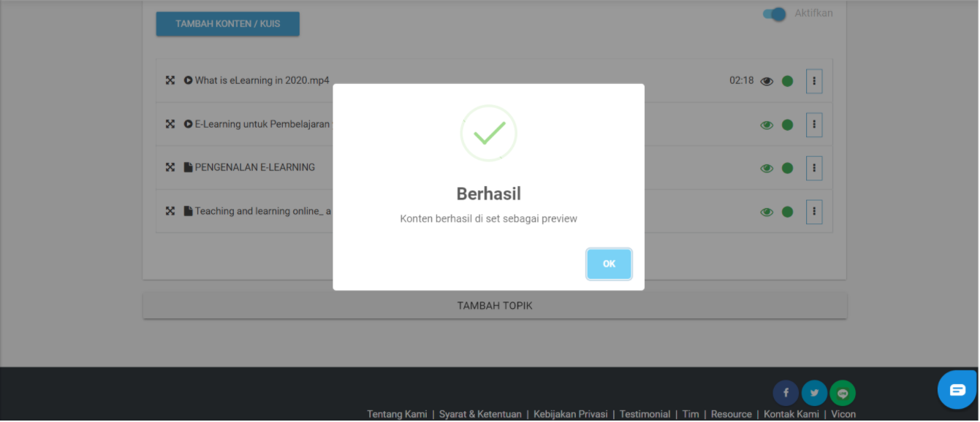
Task: Click TAMBAH KONTEN / KUIS button
Action: click(227, 24)
